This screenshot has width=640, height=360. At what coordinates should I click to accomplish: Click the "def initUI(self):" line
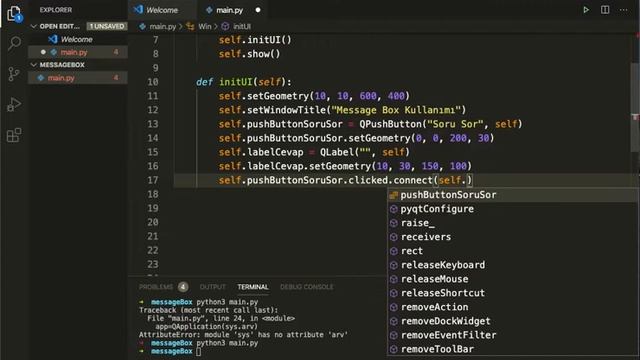tap(244, 82)
